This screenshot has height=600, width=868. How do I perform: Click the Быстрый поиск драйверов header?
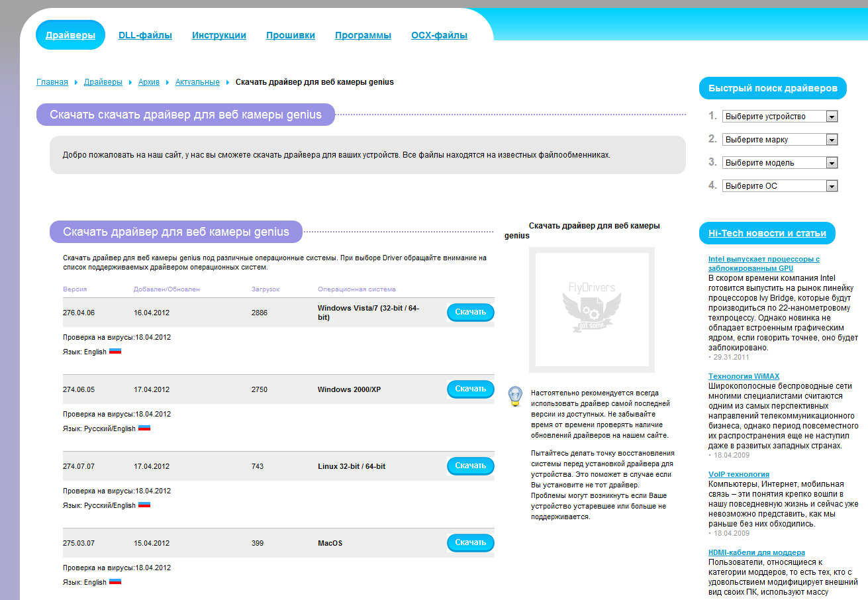773,88
